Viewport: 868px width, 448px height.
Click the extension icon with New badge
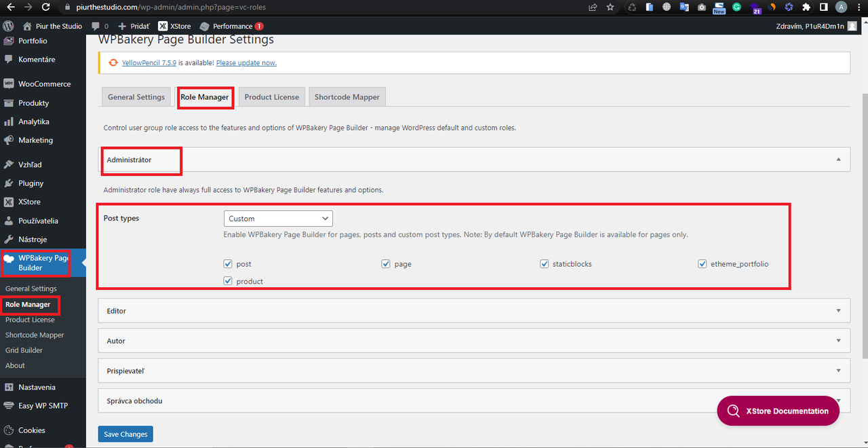coord(719,7)
